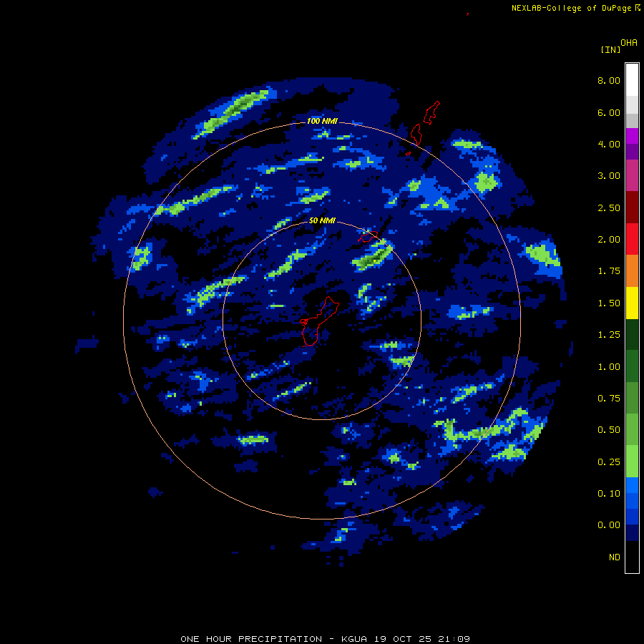This screenshot has height=644, width=644.
Task: Click the 0.50 scale value
Action: (609, 430)
